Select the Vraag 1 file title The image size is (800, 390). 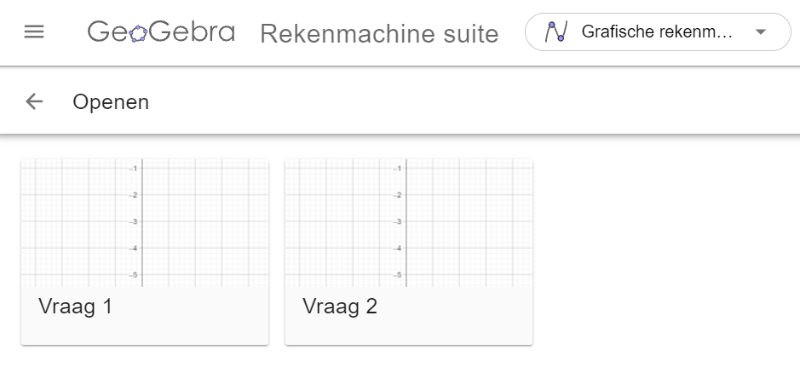(75, 306)
